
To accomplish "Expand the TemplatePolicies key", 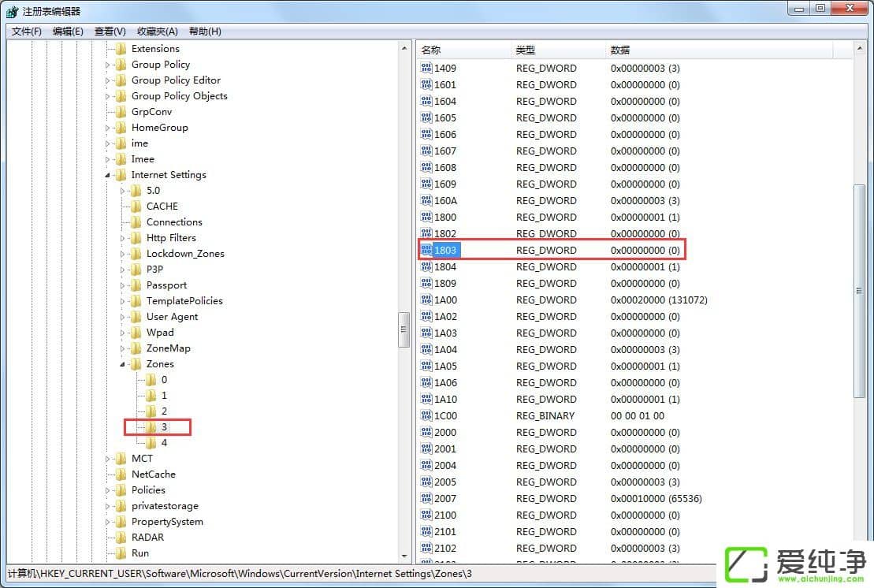I will pyautogui.click(x=123, y=301).
